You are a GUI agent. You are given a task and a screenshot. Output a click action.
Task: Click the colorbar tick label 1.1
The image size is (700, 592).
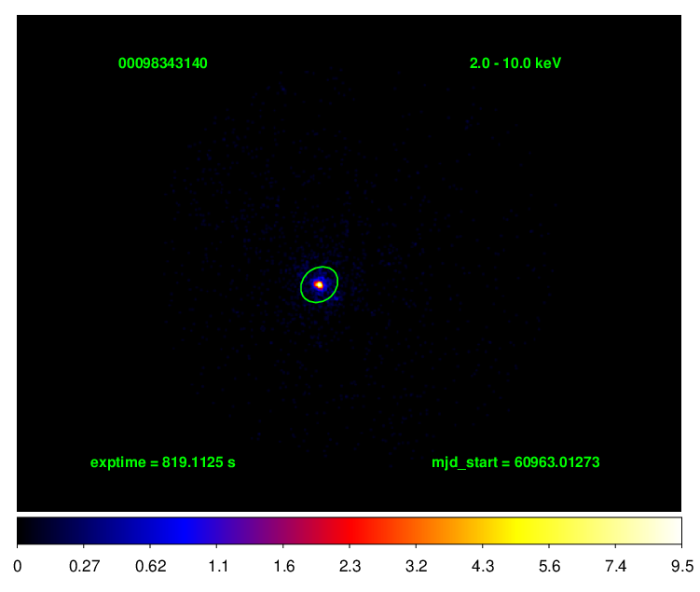coord(217,565)
